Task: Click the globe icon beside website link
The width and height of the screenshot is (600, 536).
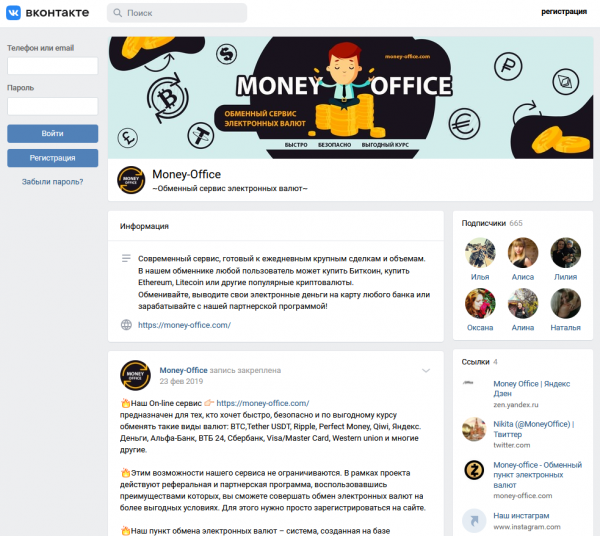Action: (126, 325)
